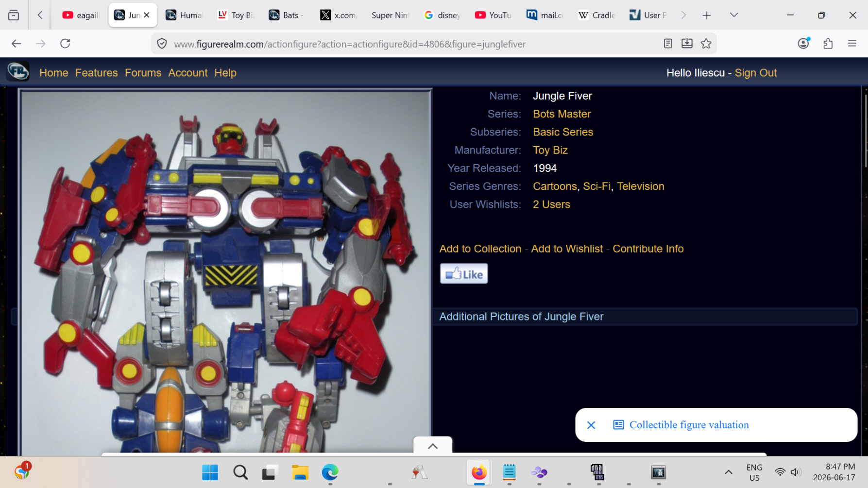Switch to the Toy Biz tab
The image size is (868, 488).
tap(237, 15)
